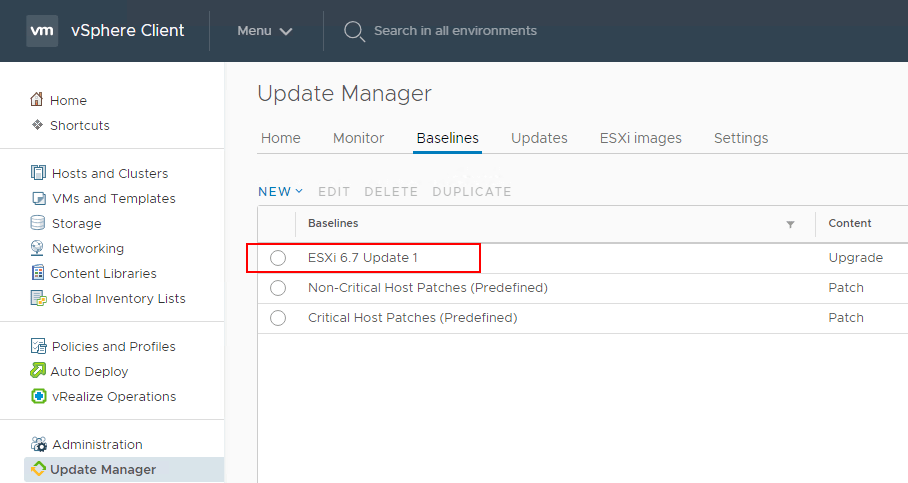Viewport: 908px width, 483px height.
Task: Click the Storage database icon
Action: coord(38,223)
